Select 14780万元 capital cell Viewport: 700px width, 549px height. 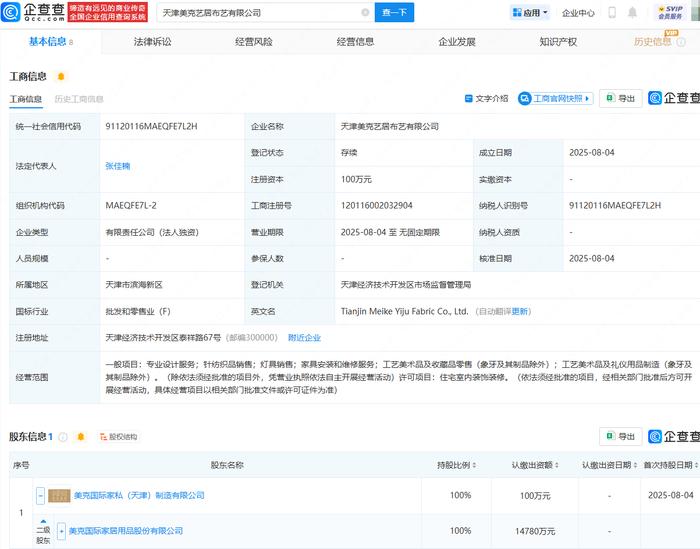pos(535,531)
